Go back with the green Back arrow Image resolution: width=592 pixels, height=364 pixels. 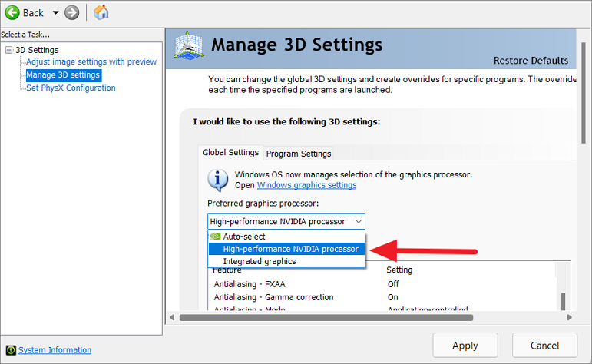12,13
